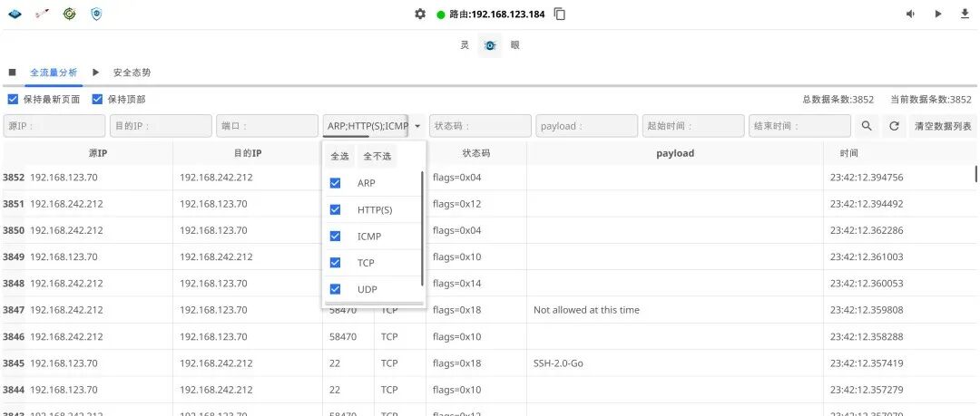980x416 pixels.
Task: Click the payload column header
Action: click(675, 153)
